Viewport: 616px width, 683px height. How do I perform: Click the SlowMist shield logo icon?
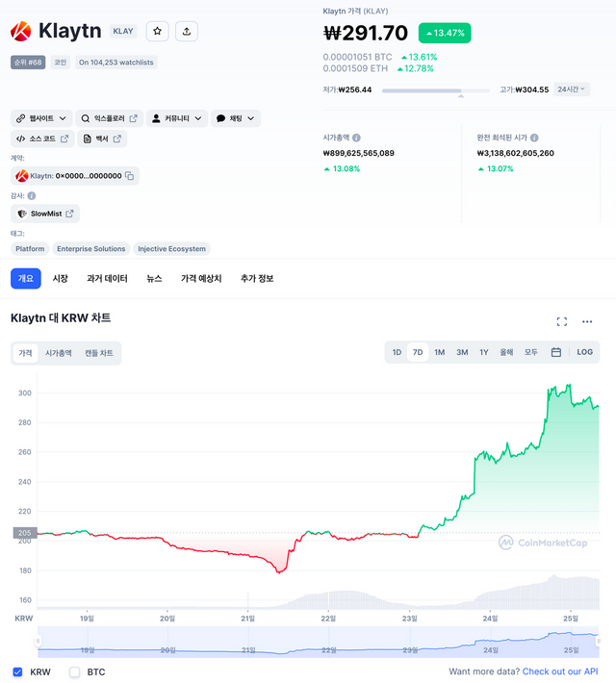[21, 214]
